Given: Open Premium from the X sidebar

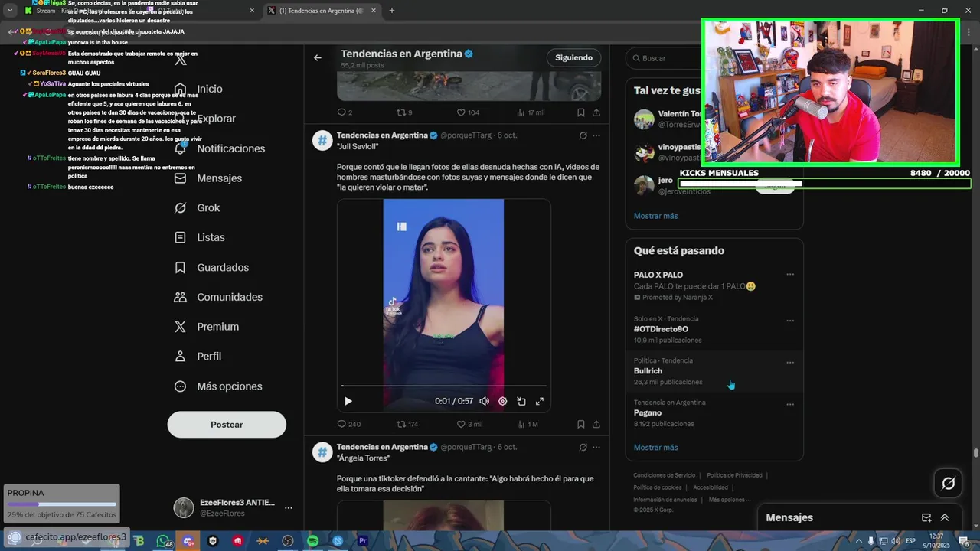Looking at the screenshot, I should point(207,327).
